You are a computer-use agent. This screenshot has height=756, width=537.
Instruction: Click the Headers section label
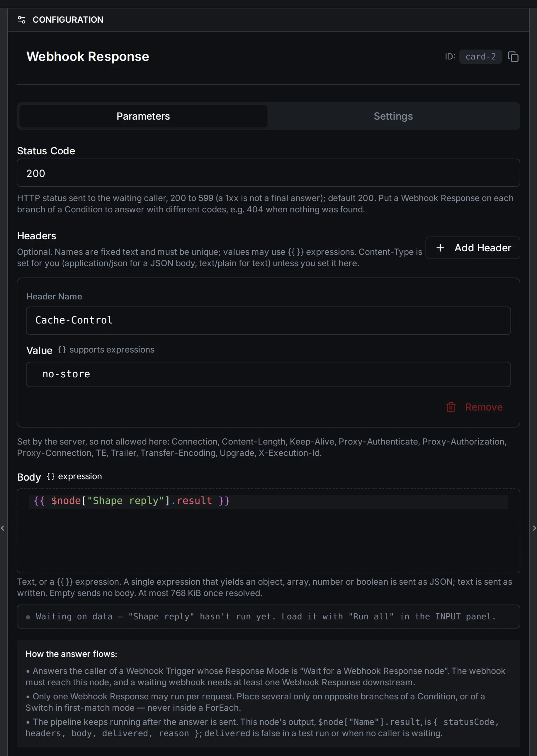36,236
